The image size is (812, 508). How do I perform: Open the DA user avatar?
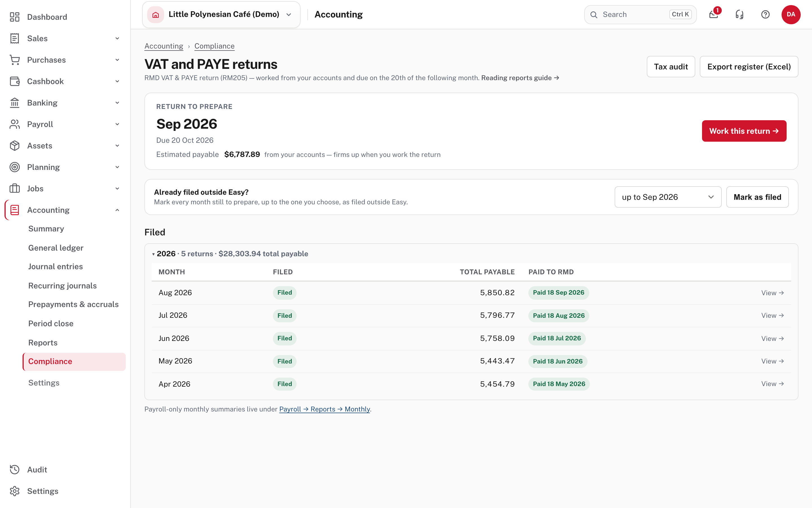(791, 14)
